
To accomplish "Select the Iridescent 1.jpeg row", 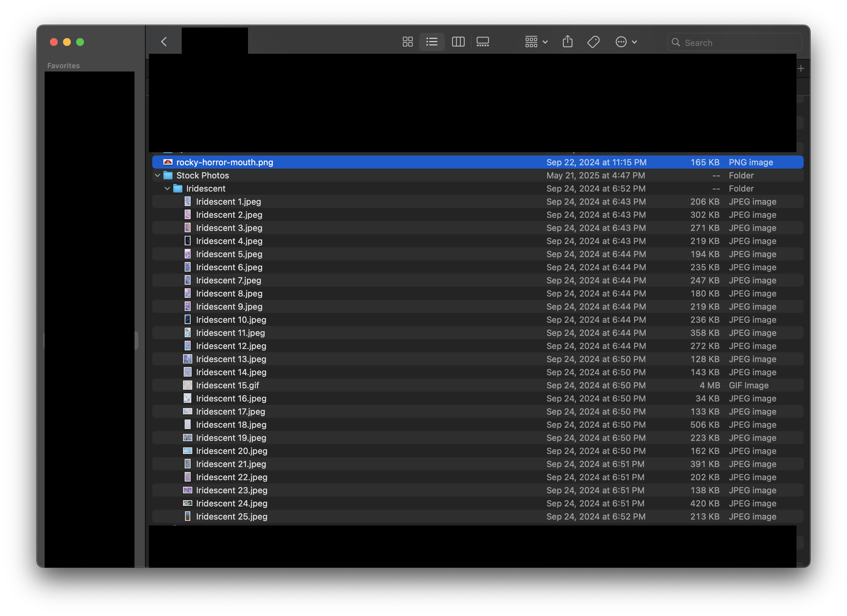I will tap(228, 202).
